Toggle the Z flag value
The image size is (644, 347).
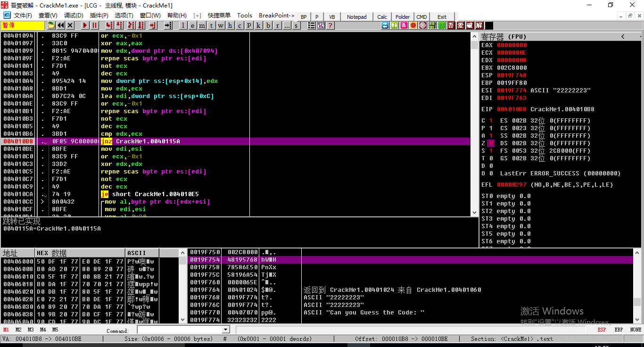point(491,143)
